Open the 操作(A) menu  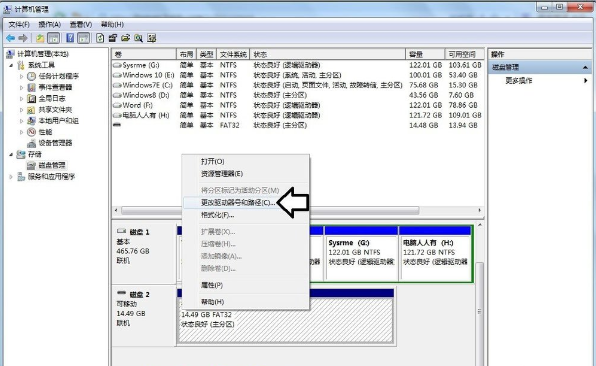pos(49,24)
